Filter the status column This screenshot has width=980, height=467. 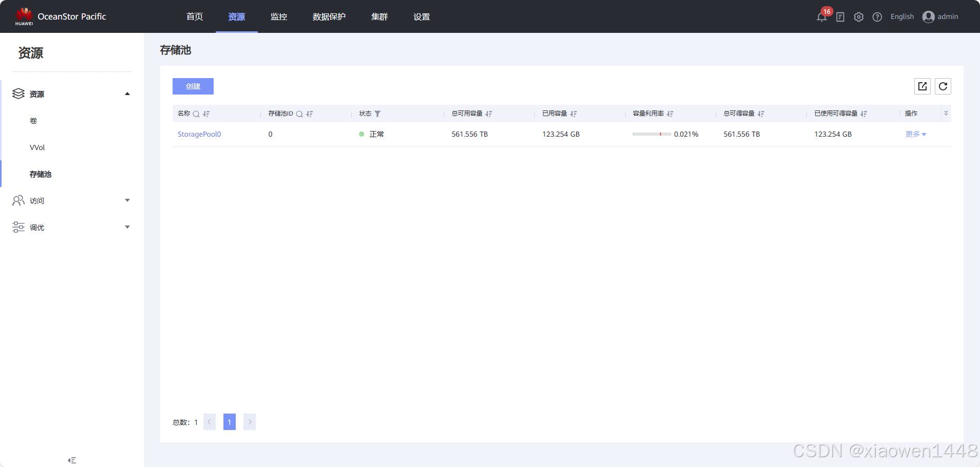click(378, 114)
